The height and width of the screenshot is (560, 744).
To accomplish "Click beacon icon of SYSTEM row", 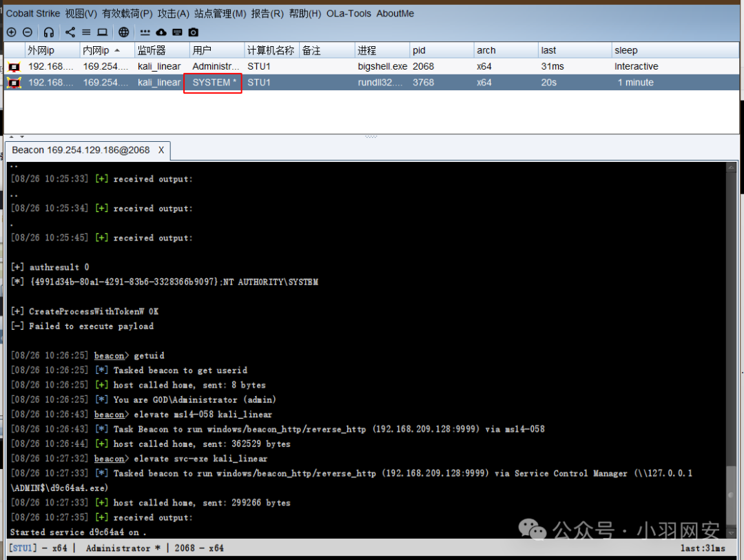I will (14, 83).
